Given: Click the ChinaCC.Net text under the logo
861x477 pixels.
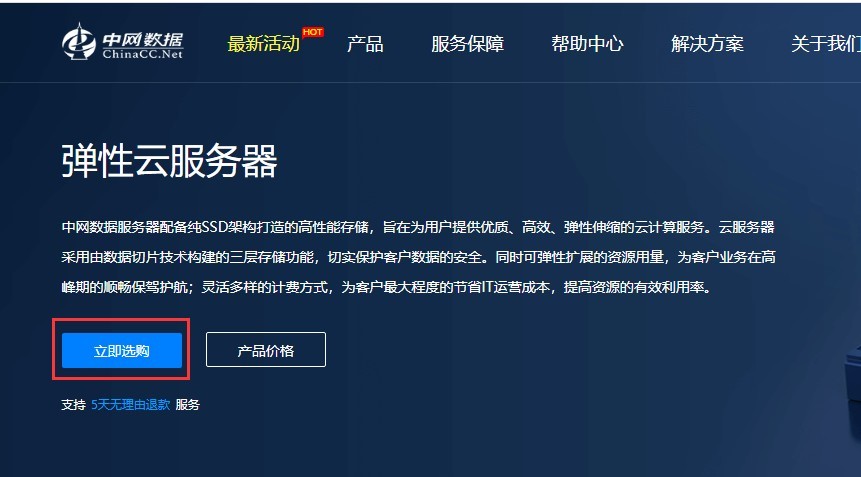Looking at the screenshot, I should tap(142, 55).
